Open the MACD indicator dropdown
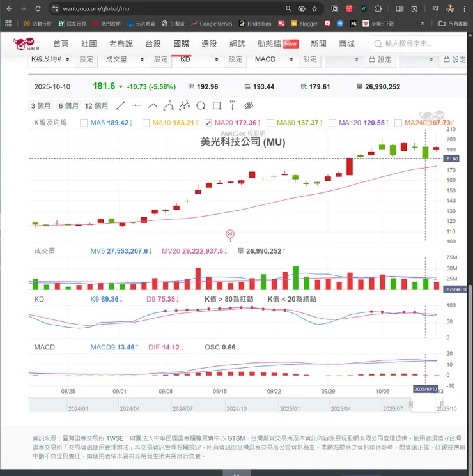 coord(274,59)
